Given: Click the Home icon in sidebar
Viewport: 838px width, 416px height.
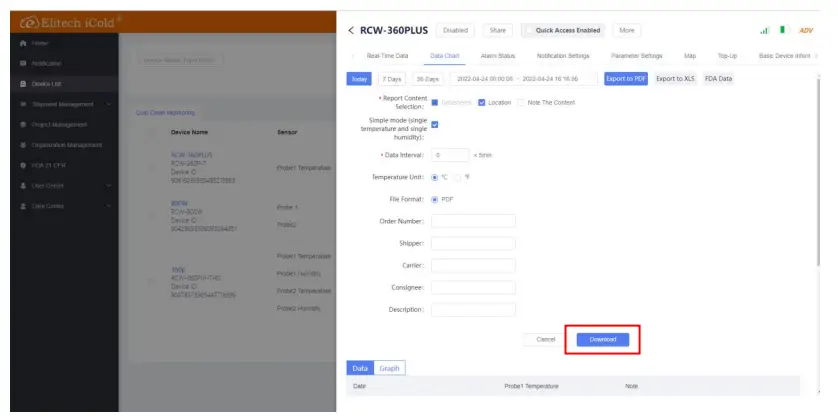Looking at the screenshot, I should coord(23,43).
